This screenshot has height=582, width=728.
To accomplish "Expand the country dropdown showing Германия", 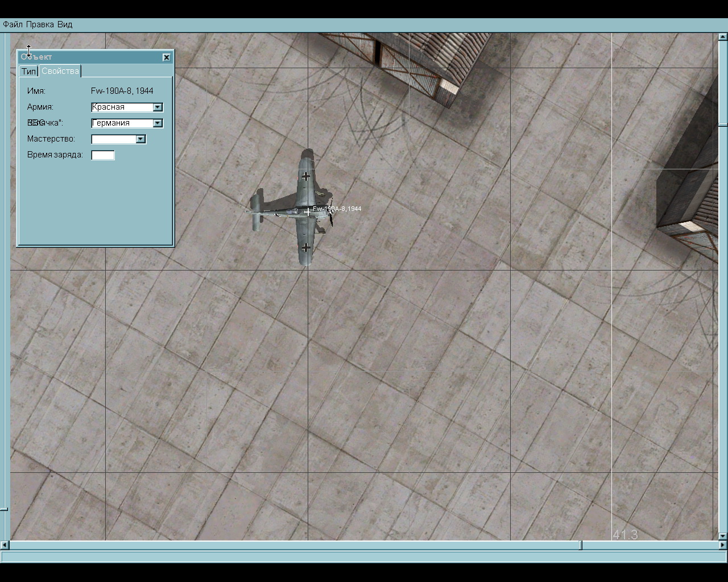I will (127, 123).
